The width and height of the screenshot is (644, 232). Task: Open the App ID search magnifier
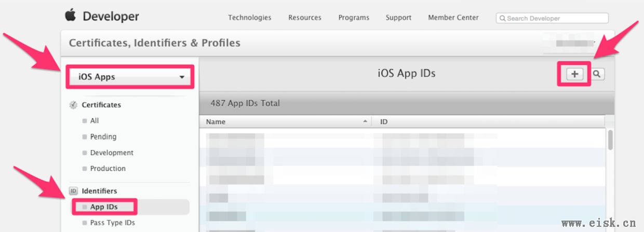coord(597,74)
